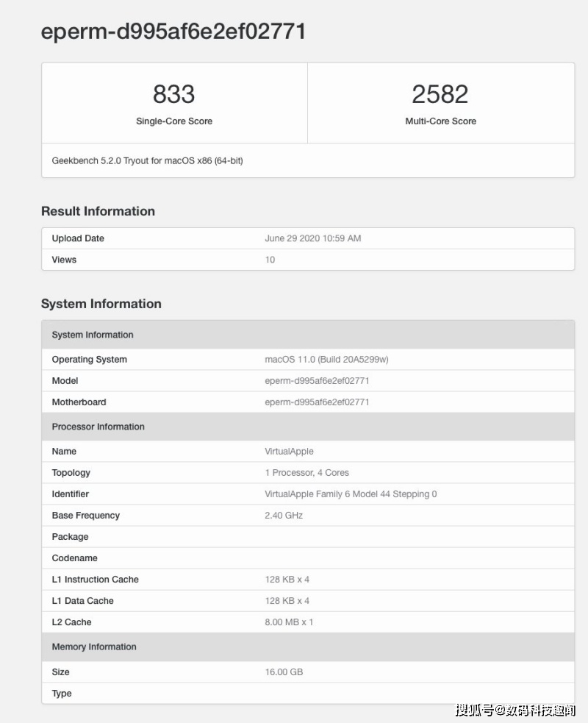Click the L2 Cache label
Image resolution: width=588 pixels, height=723 pixels.
tap(71, 622)
